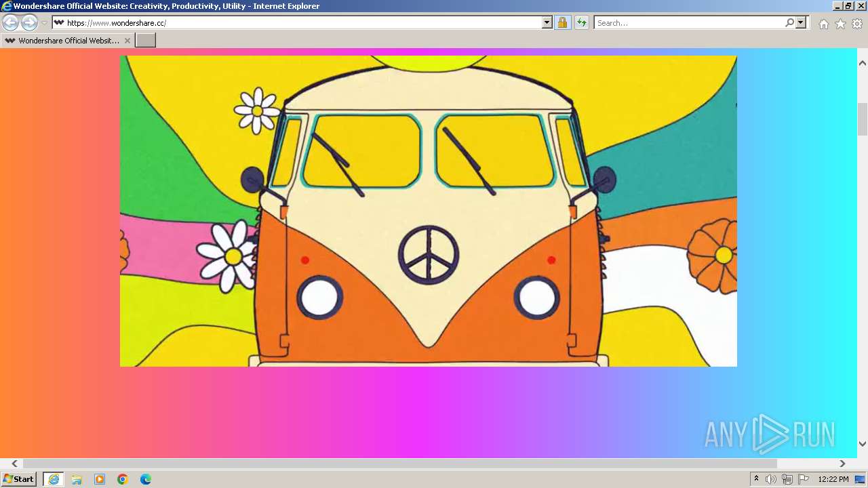Click the Internet Explorer title bar icon
This screenshot has height=488, width=868.
pyautogui.click(x=7, y=6)
